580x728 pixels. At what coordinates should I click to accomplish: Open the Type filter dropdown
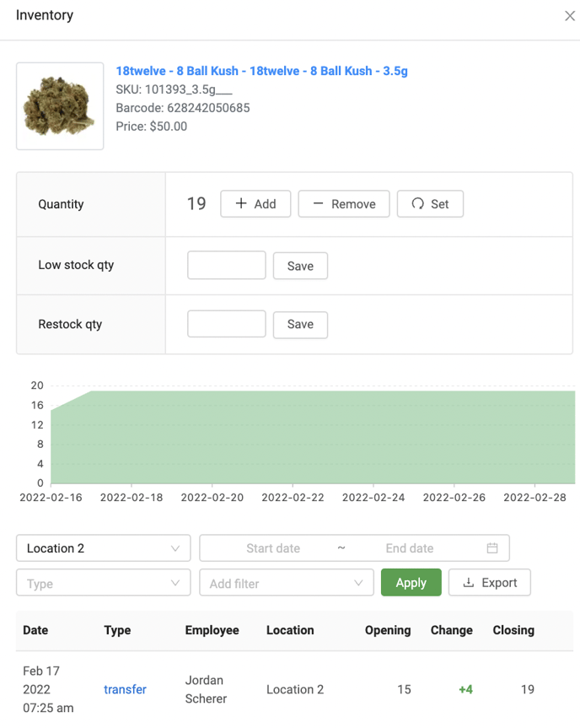(x=103, y=583)
